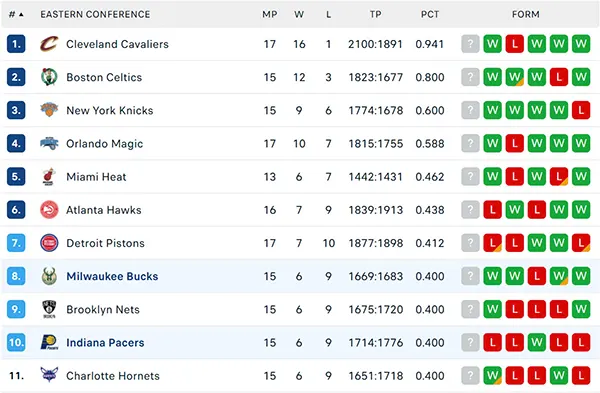Open the Indiana Pacers team link

(x=105, y=342)
